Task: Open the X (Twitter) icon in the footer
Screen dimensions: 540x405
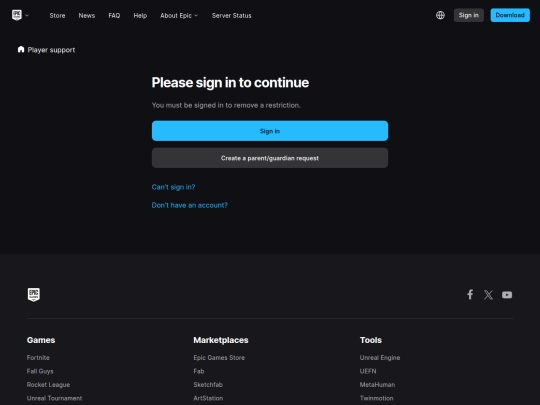Action: 488,295
